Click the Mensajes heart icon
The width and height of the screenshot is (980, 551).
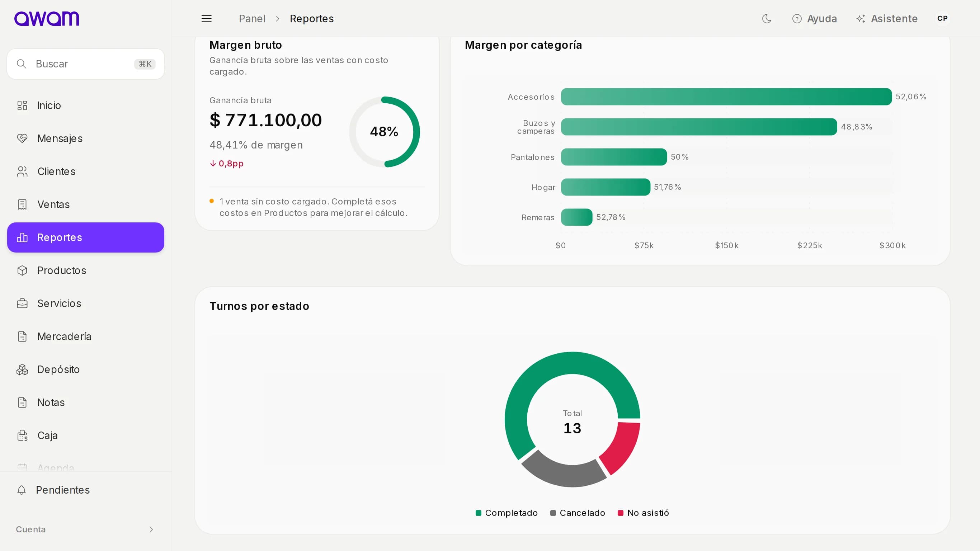(x=22, y=138)
